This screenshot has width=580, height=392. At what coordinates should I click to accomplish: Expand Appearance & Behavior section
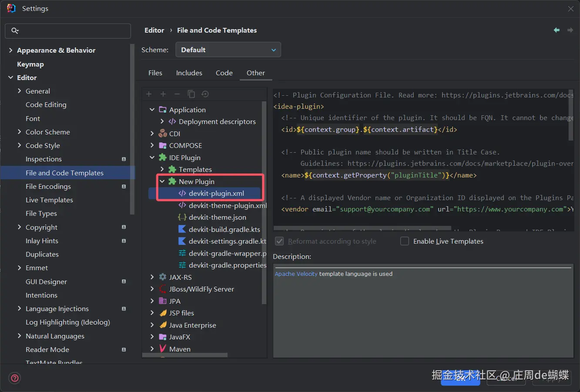[x=10, y=50]
